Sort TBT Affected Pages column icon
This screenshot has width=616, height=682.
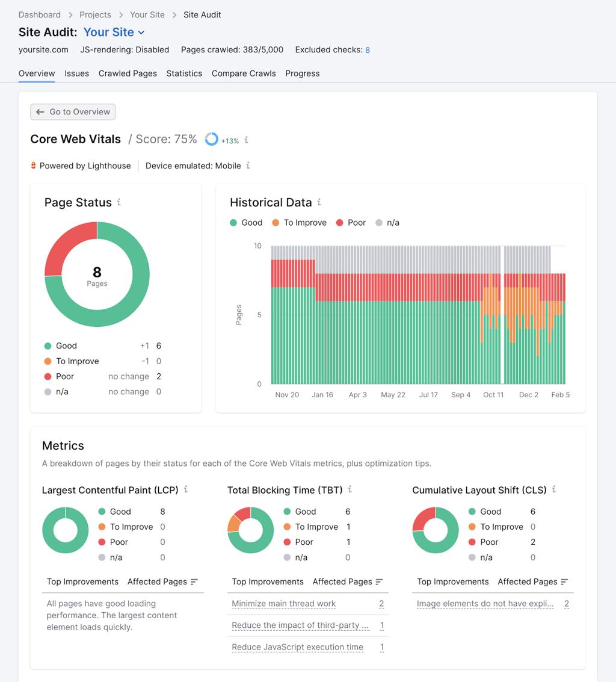point(380,582)
